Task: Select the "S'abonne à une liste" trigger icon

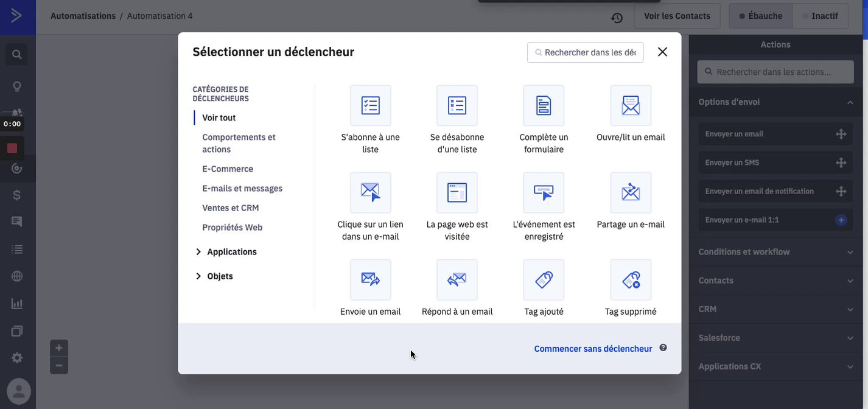Action: click(x=370, y=105)
